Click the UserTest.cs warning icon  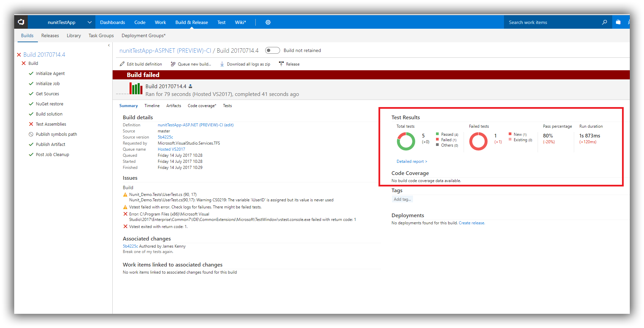point(125,195)
